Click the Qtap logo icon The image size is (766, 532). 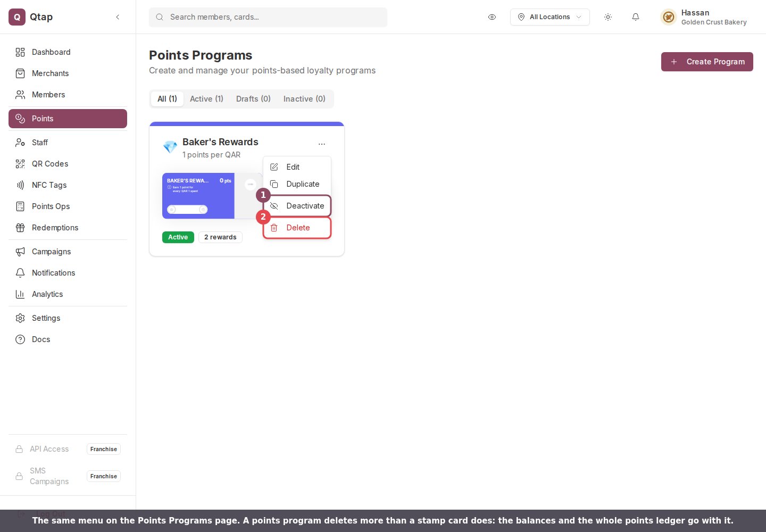click(17, 17)
